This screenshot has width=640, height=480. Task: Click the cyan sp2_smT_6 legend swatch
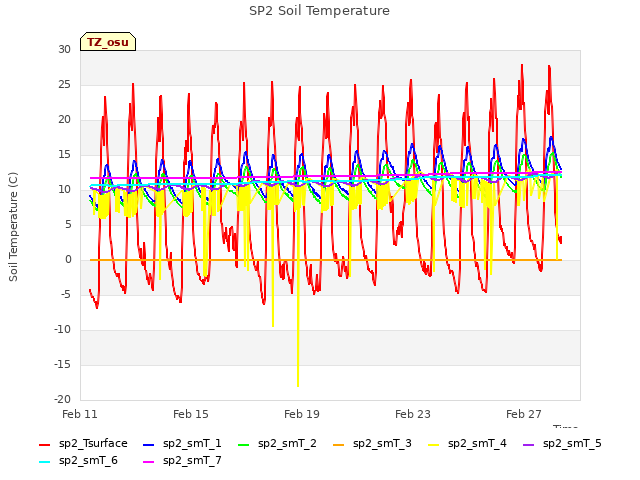click(x=44, y=462)
